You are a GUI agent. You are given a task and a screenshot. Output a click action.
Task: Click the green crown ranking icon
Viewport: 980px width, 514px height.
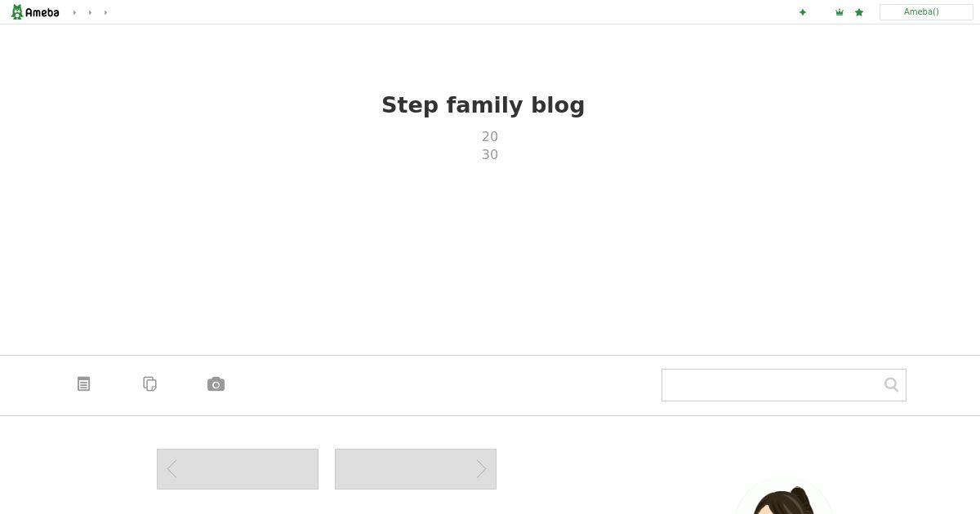point(840,12)
